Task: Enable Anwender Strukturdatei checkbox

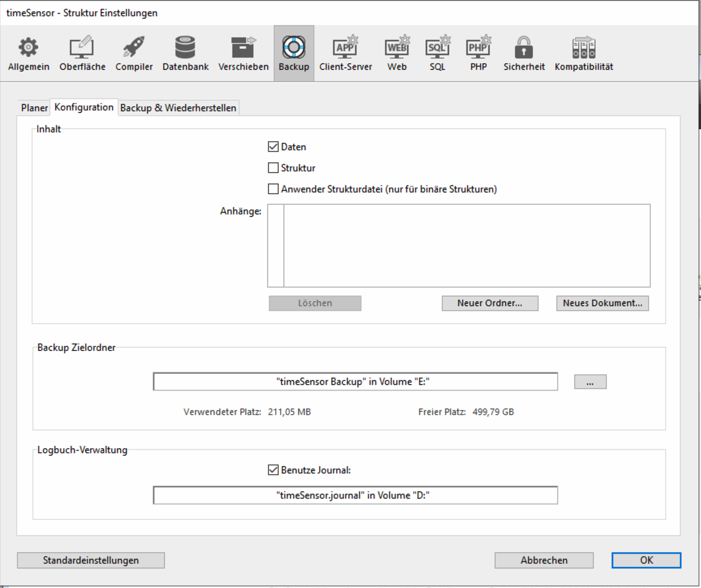Action: click(273, 189)
